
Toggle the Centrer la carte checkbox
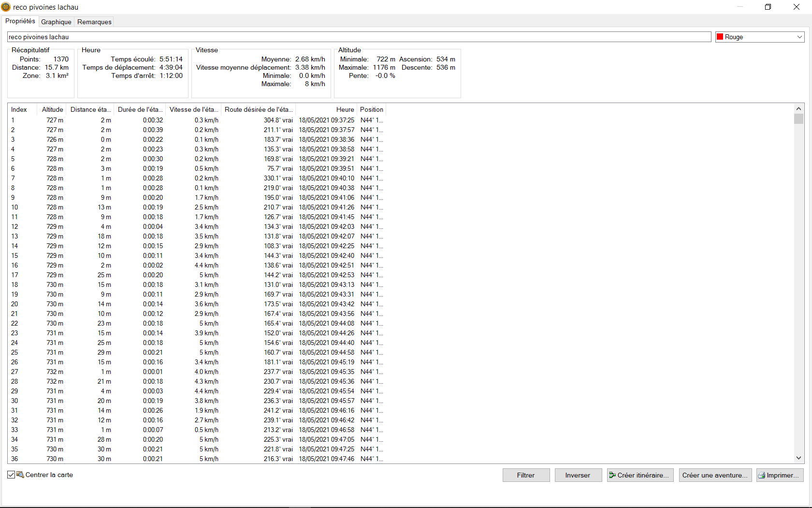tap(11, 475)
